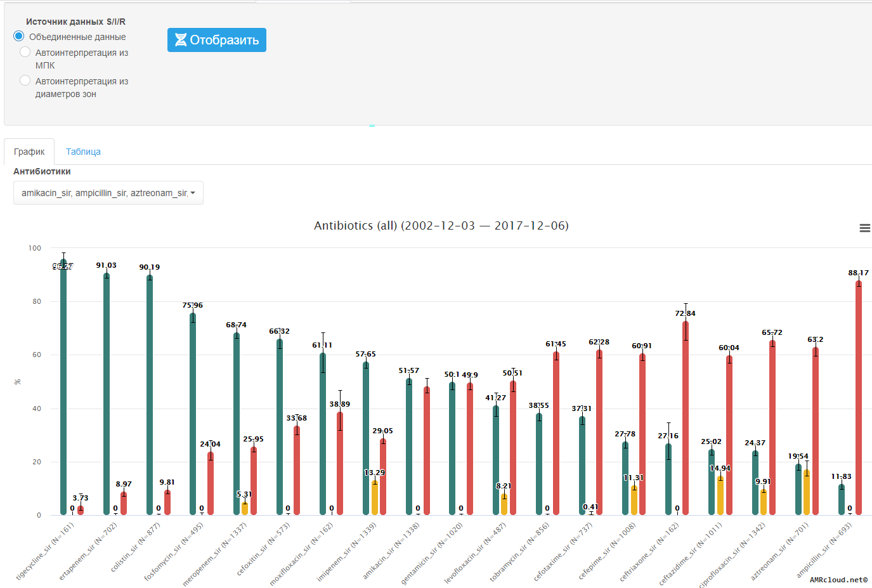Click the red ciprofloxacin bar 65.72
The width and height of the screenshot is (872, 588).
click(772, 428)
